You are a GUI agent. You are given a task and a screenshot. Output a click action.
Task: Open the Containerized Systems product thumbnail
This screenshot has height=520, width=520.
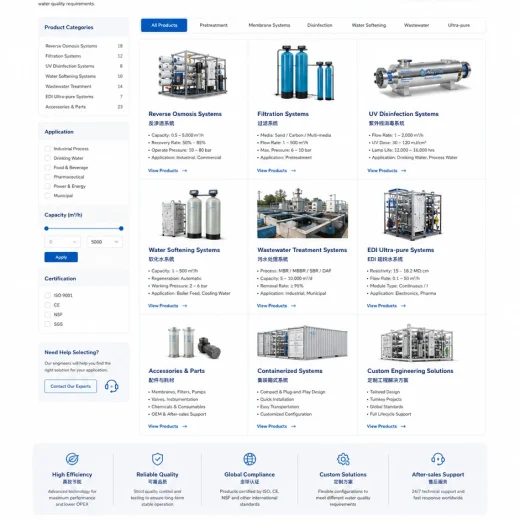(302, 343)
